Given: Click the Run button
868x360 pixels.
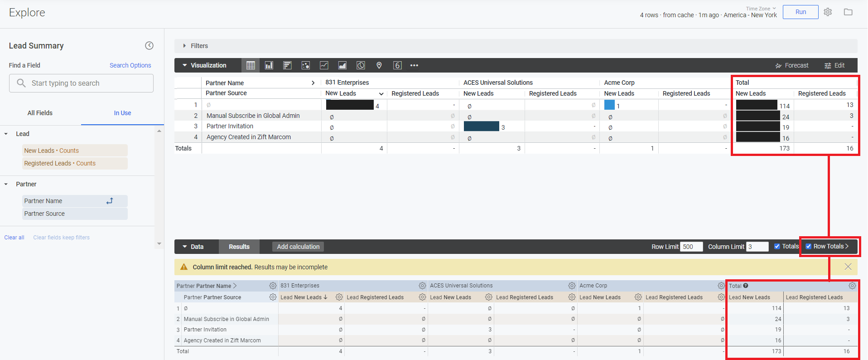Looking at the screenshot, I should (800, 12).
